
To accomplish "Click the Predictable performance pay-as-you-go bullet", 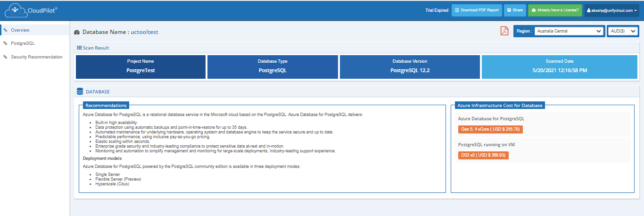I will pyautogui.click(x=152, y=137).
